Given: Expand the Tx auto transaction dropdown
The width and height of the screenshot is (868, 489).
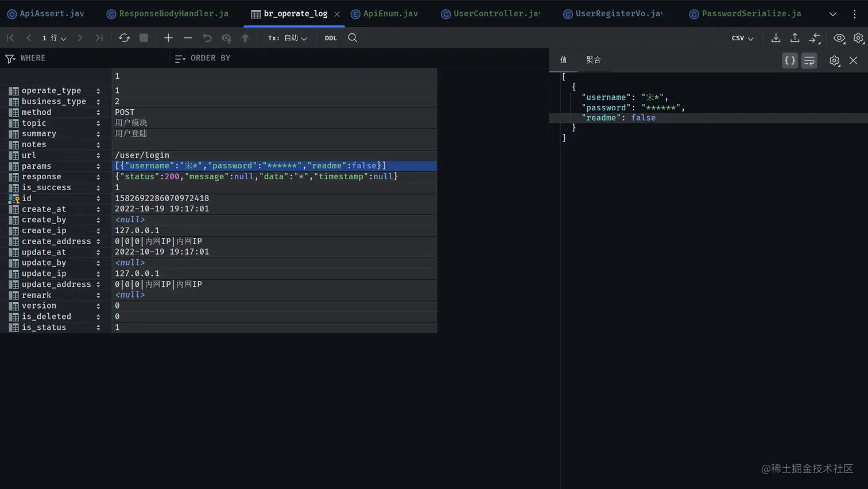Looking at the screenshot, I should pos(288,38).
